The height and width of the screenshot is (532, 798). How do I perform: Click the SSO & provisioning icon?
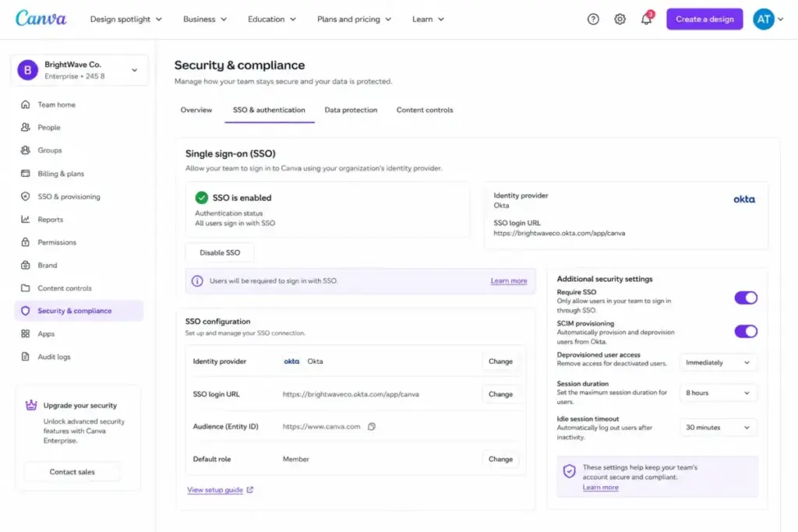(x=26, y=196)
